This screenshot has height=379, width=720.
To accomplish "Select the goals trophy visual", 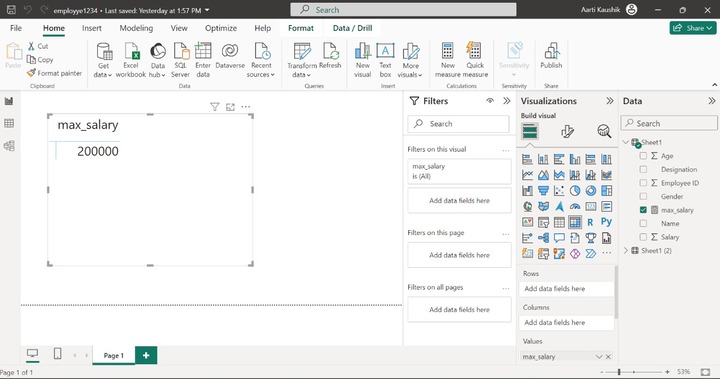I will click(x=591, y=238).
